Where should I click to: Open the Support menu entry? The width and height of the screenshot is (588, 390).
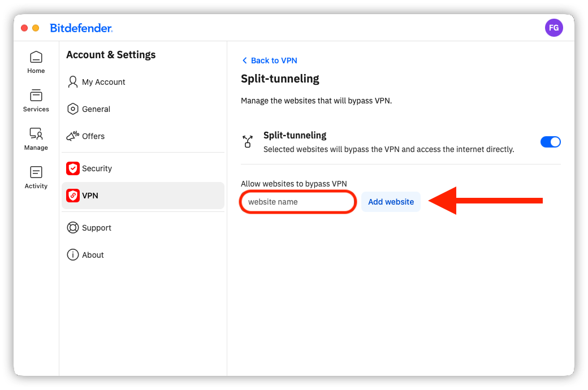click(x=143, y=228)
